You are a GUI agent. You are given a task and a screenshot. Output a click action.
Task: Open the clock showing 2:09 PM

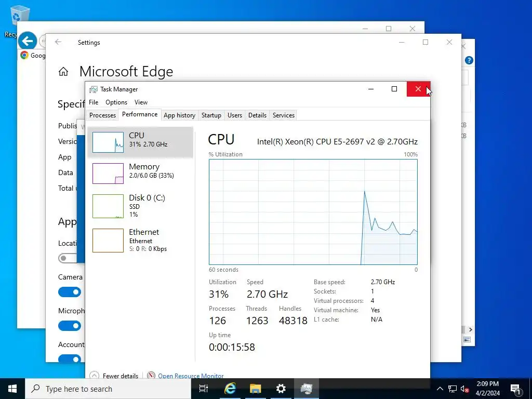click(x=487, y=389)
